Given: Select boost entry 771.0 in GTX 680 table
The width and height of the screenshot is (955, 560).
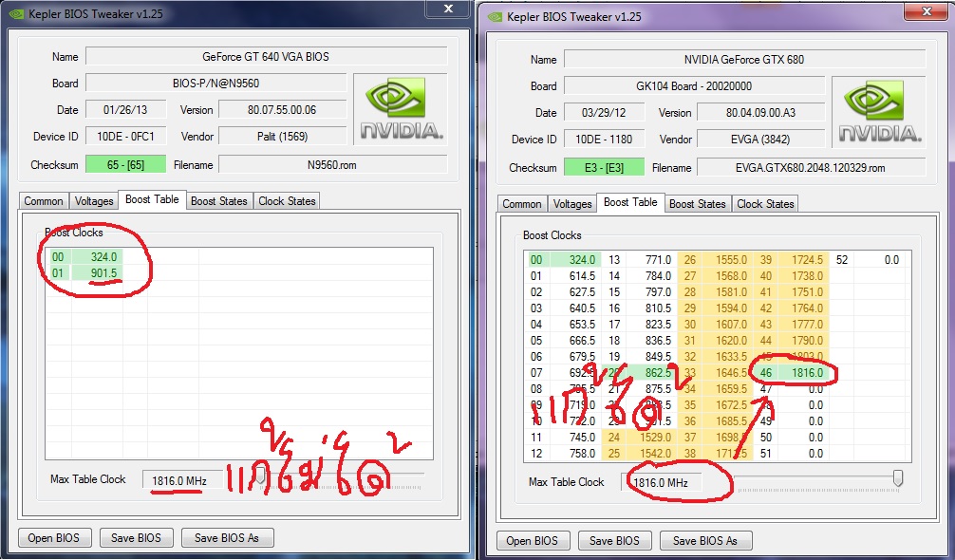Looking at the screenshot, I should point(652,260).
